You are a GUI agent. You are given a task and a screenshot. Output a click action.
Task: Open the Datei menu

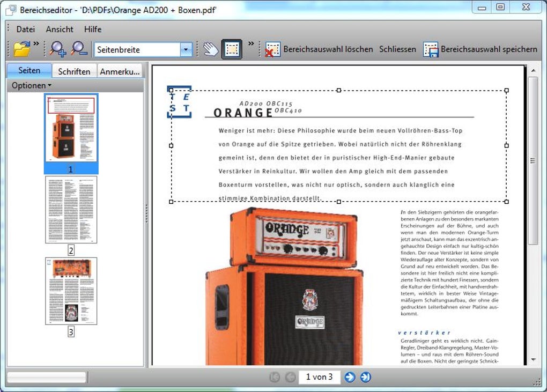(25, 29)
